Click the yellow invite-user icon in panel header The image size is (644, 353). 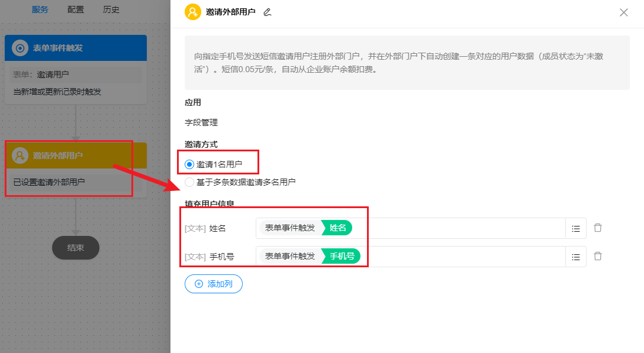coord(192,12)
